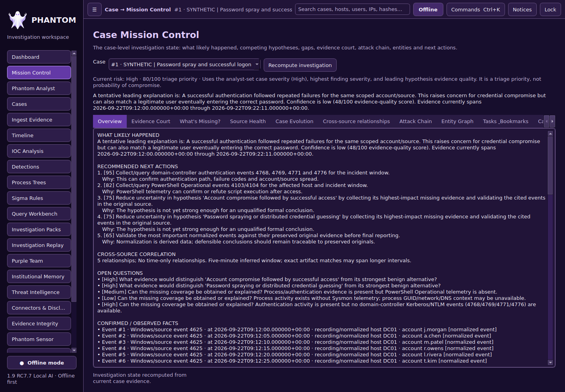Click the overview panel scroll-down arrow
This screenshot has height=392, width=565.
550,363
